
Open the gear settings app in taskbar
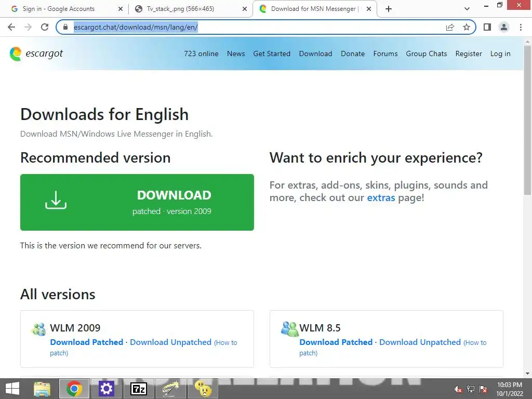106,389
